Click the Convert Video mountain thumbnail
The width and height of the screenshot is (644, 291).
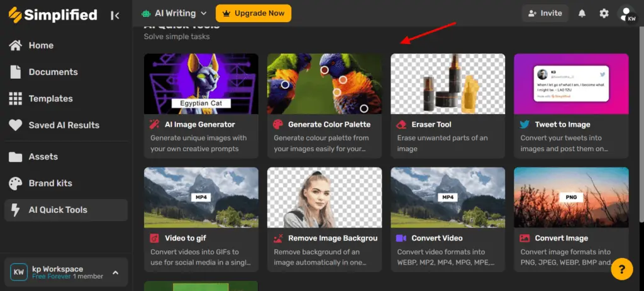point(448,197)
